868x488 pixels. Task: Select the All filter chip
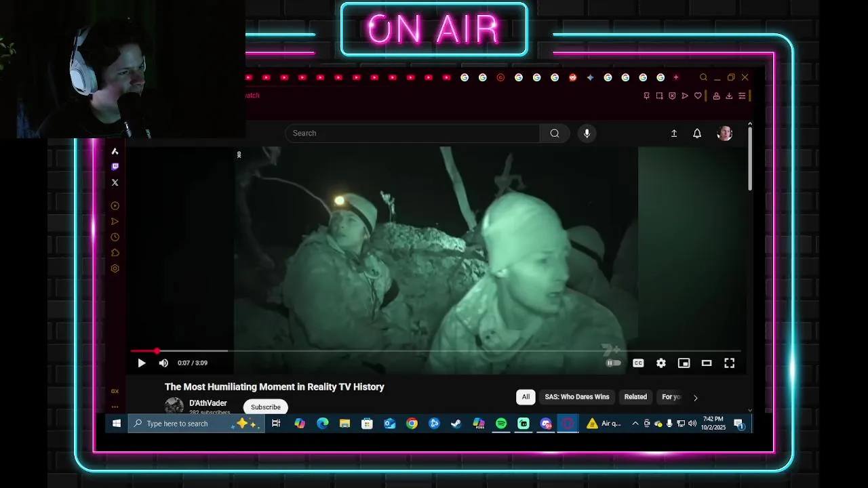click(526, 397)
